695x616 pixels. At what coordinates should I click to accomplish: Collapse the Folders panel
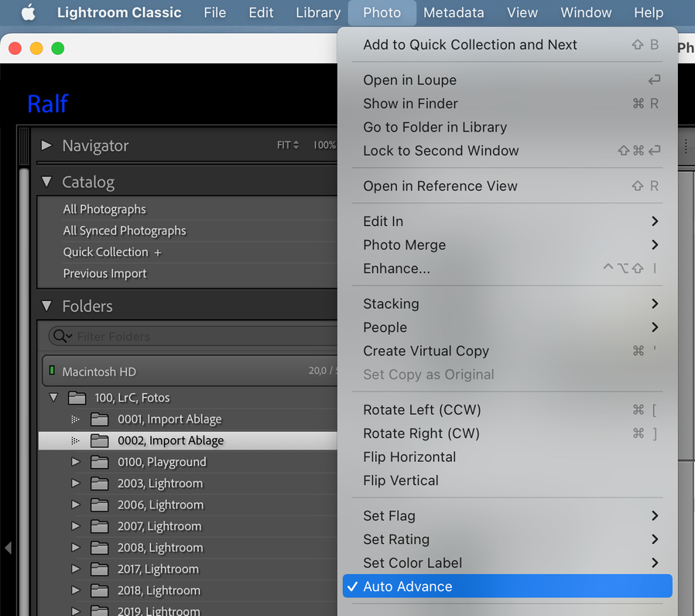(x=46, y=306)
